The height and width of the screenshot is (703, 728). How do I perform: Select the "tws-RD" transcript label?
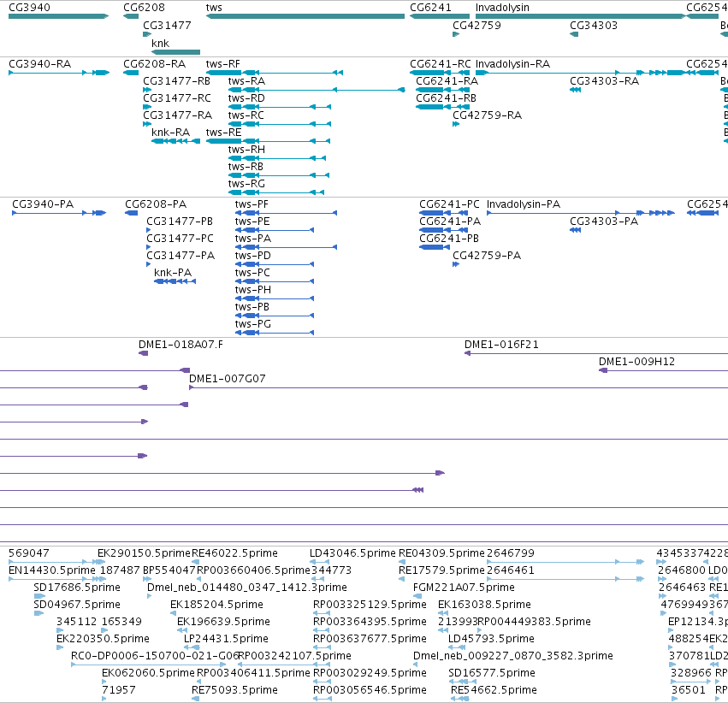pos(246,98)
